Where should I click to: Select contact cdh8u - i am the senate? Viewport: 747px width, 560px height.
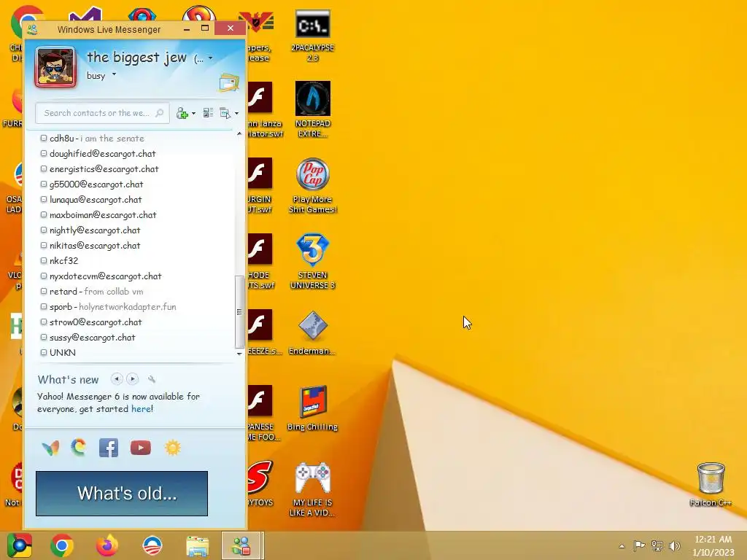(92, 139)
